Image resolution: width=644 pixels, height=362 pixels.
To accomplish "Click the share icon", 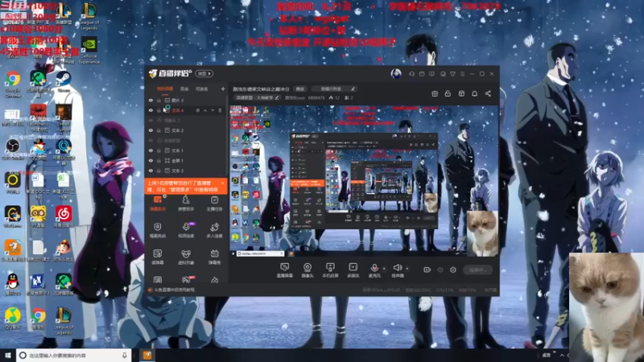I will (488, 93).
